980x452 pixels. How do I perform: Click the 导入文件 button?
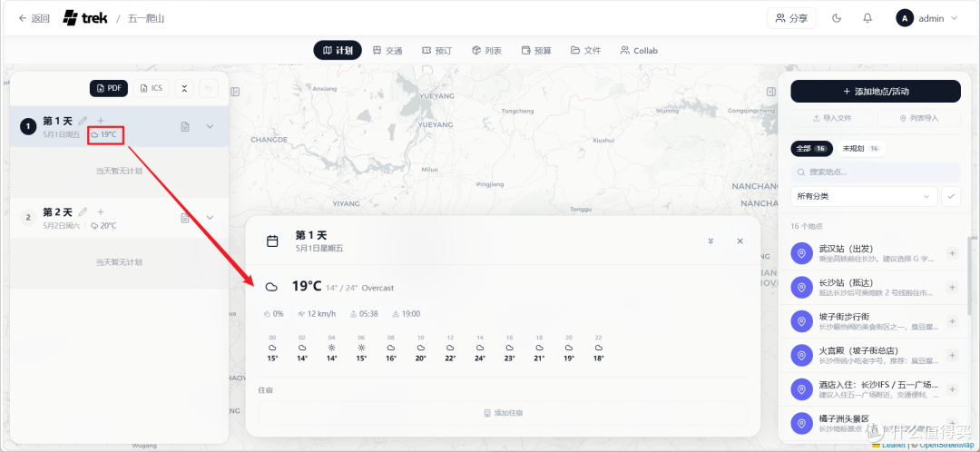click(x=832, y=118)
